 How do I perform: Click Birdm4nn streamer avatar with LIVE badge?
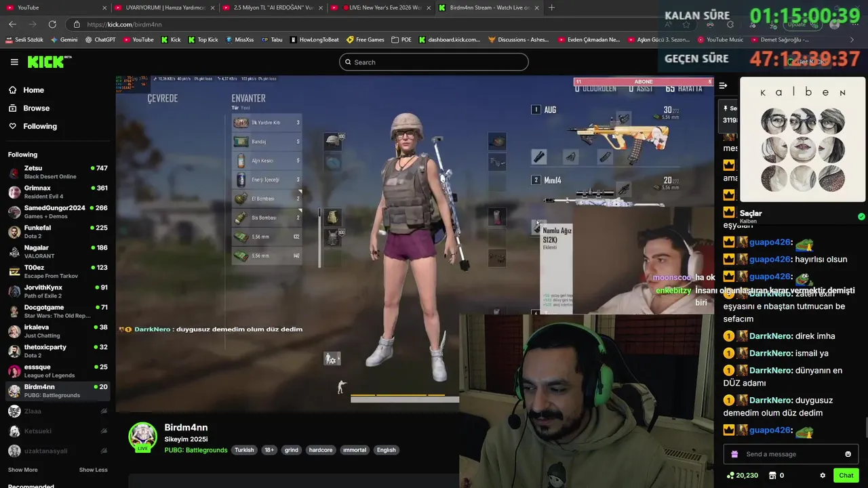143,437
